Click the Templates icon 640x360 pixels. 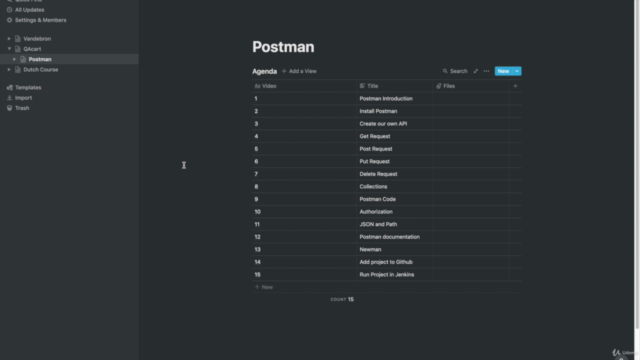9,87
